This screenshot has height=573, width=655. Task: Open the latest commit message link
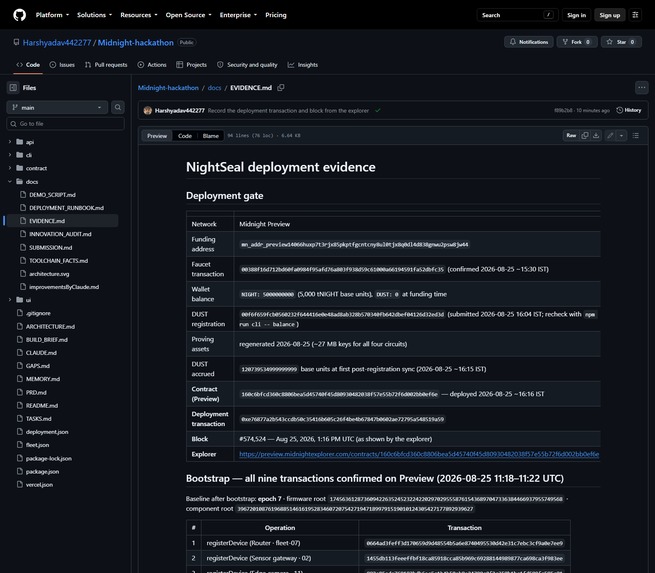288,111
